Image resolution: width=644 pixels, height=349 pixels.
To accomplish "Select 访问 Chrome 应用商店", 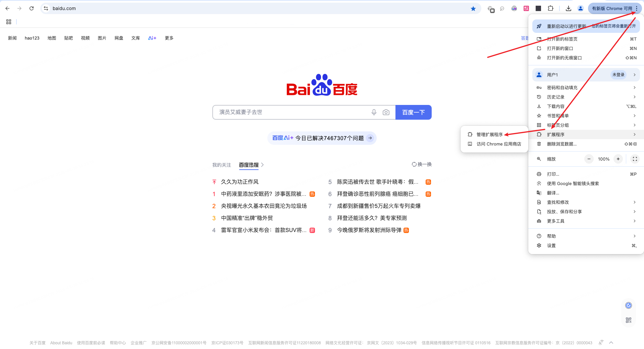I will tap(494, 144).
